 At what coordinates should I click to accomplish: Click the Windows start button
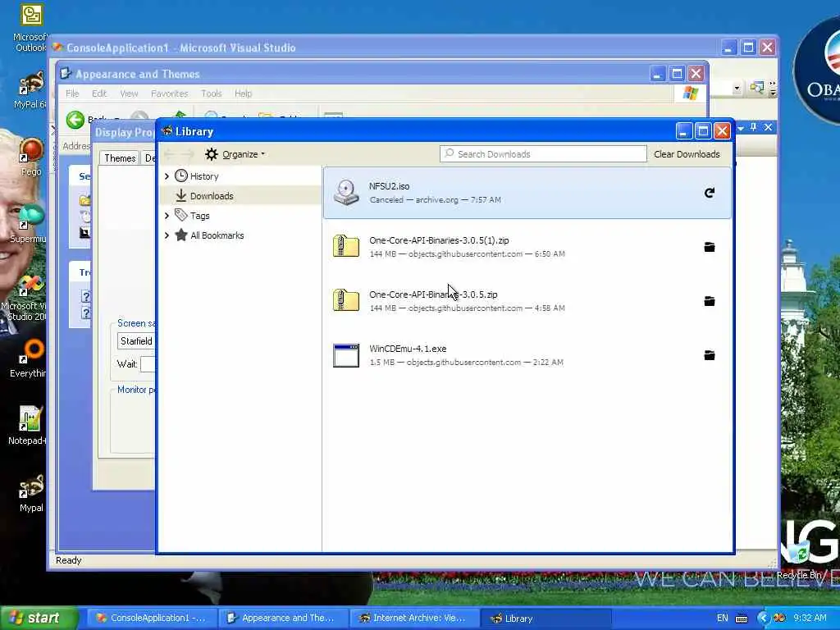pos(38,619)
